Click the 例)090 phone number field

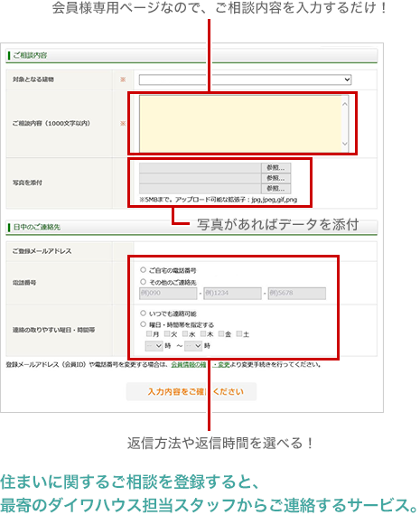(x=168, y=294)
